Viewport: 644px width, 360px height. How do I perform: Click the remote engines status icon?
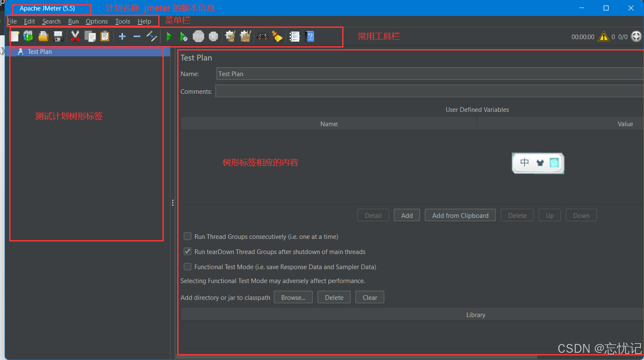[x=636, y=37]
